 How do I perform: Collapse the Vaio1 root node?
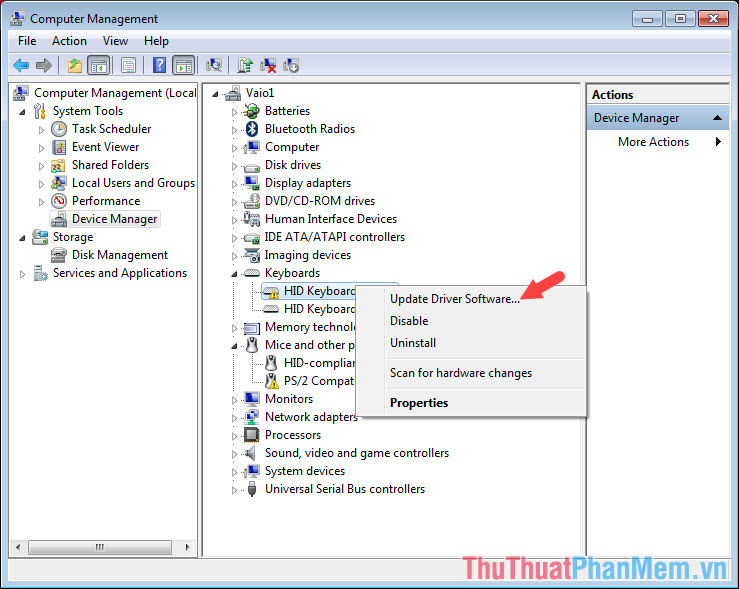[215, 94]
